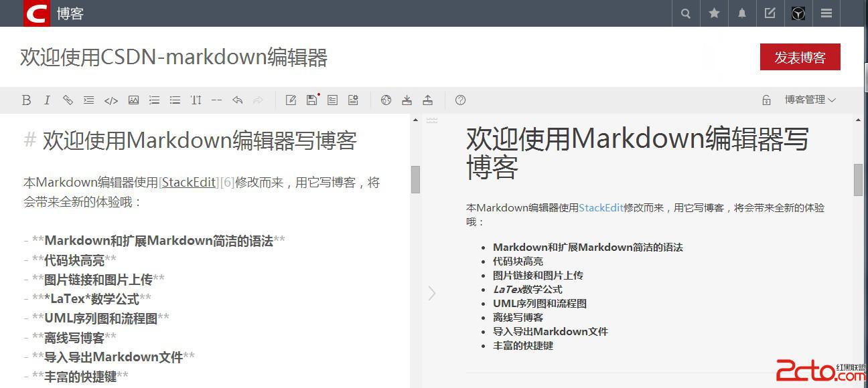The height and width of the screenshot is (388, 868).
Task: Click the preview bullet 图片链接和图片上传
Action: pyautogui.click(x=538, y=276)
